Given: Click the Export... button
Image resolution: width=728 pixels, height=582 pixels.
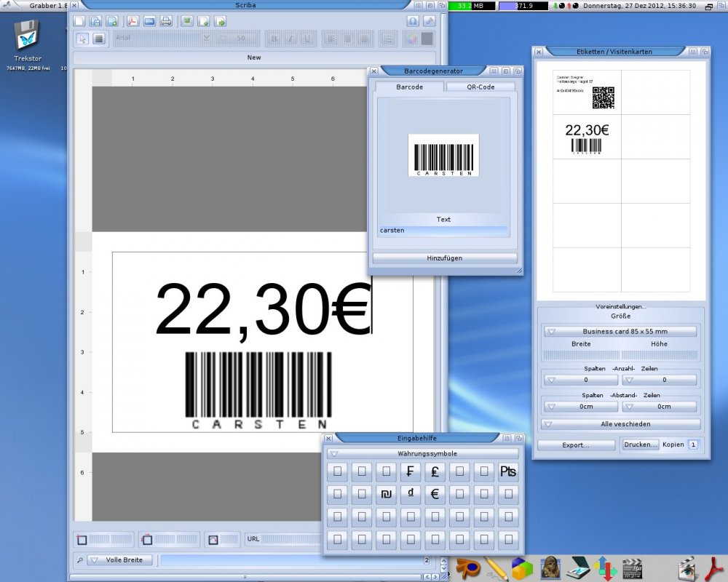Looking at the screenshot, I should tap(576, 445).
